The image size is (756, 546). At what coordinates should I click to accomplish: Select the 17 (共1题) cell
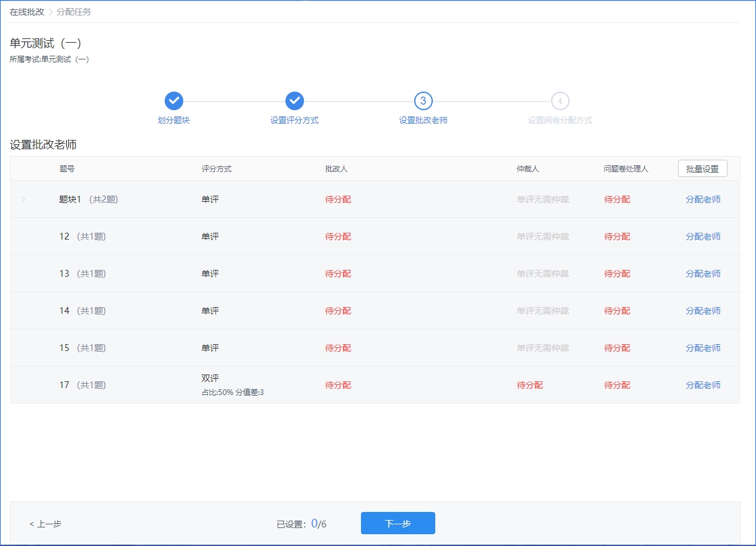pyautogui.click(x=83, y=385)
